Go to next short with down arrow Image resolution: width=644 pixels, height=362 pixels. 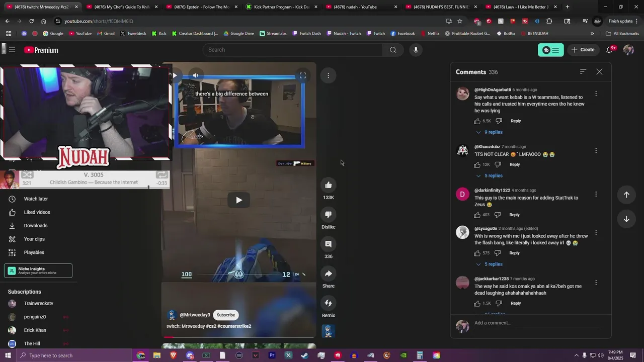(x=626, y=219)
